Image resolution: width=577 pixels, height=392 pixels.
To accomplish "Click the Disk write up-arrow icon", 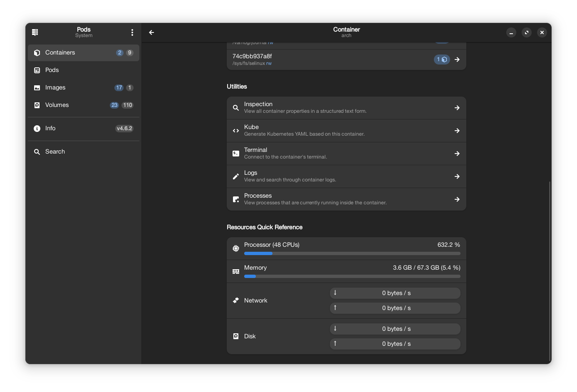I will (335, 343).
